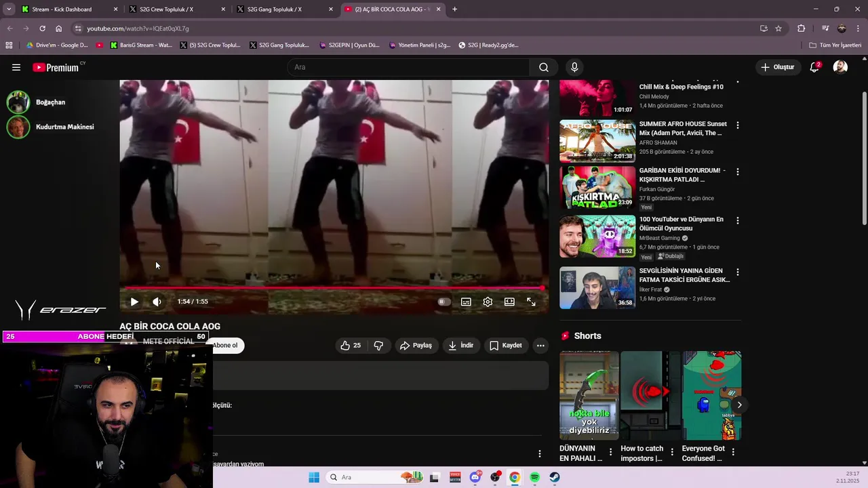Open the Chrome apps grid icon
Screen dimensions: 868x488
[9, 45]
